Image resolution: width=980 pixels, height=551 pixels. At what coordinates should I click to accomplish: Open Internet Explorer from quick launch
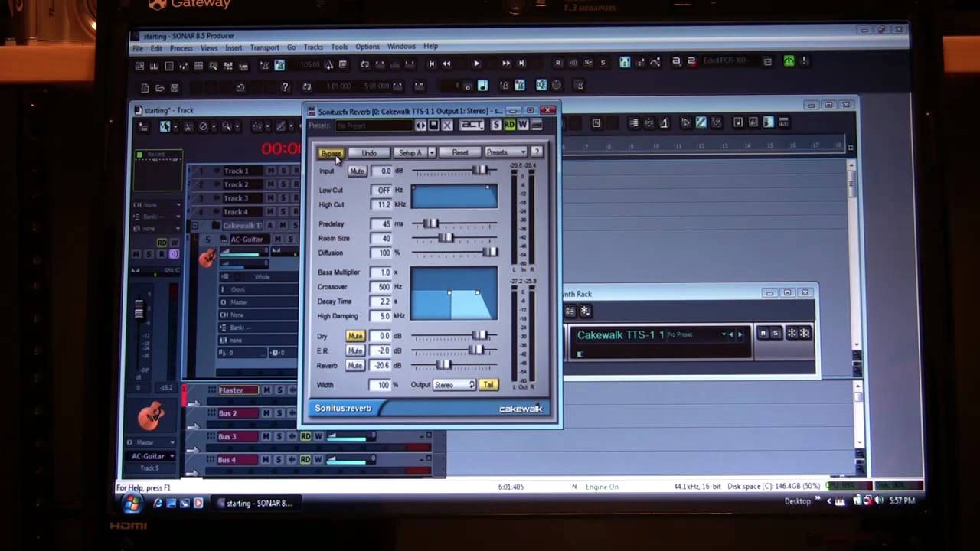click(158, 503)
